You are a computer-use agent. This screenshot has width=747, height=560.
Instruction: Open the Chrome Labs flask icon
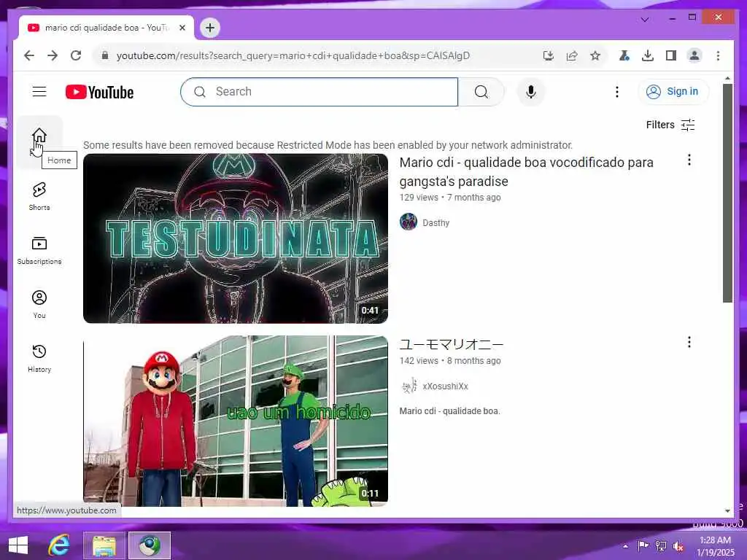tap(624, 55)
